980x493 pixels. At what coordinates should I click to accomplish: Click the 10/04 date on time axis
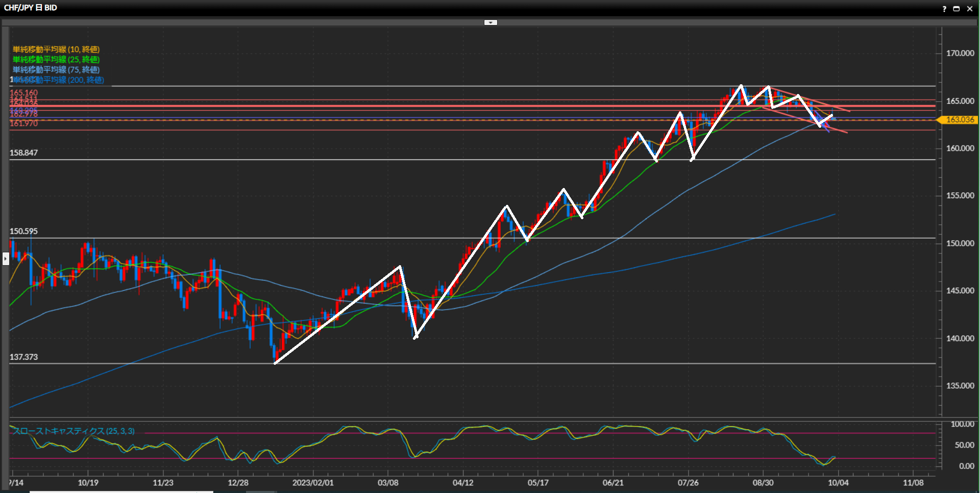click(x=838, y=483)
